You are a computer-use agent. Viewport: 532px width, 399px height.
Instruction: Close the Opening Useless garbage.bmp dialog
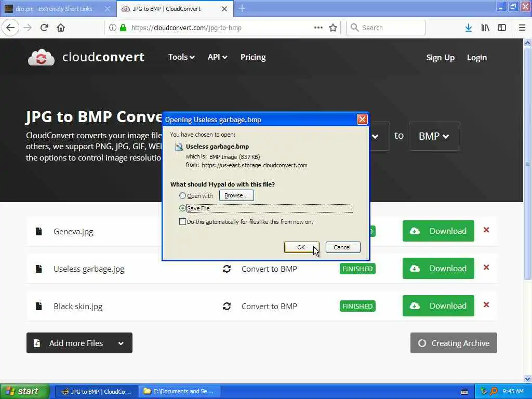(x=362, y=119)
